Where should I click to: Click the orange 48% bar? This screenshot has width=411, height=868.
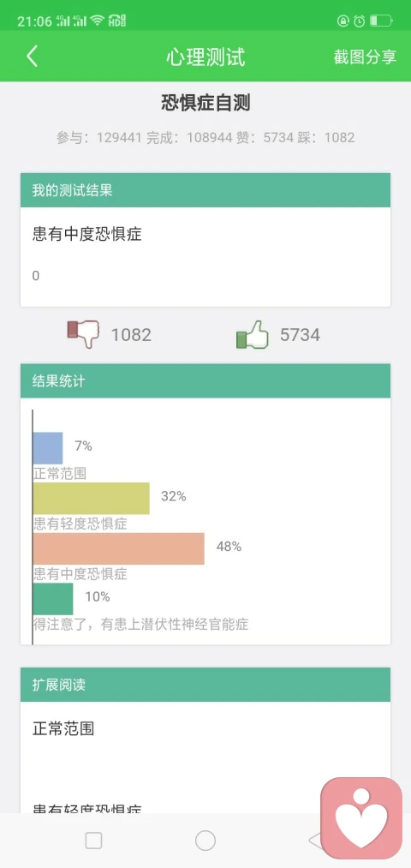(118, 548)
